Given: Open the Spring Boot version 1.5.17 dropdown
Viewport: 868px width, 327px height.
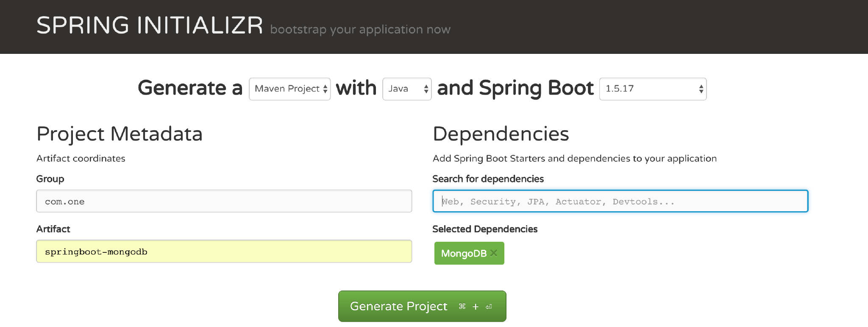Looking at the screenshot, I should (x=652, y=89).
